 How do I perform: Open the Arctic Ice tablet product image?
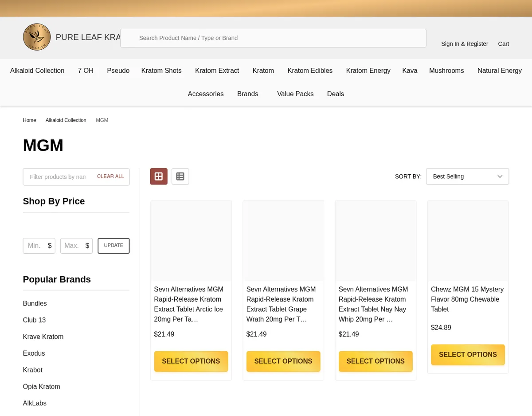click(x=191, y=241)
